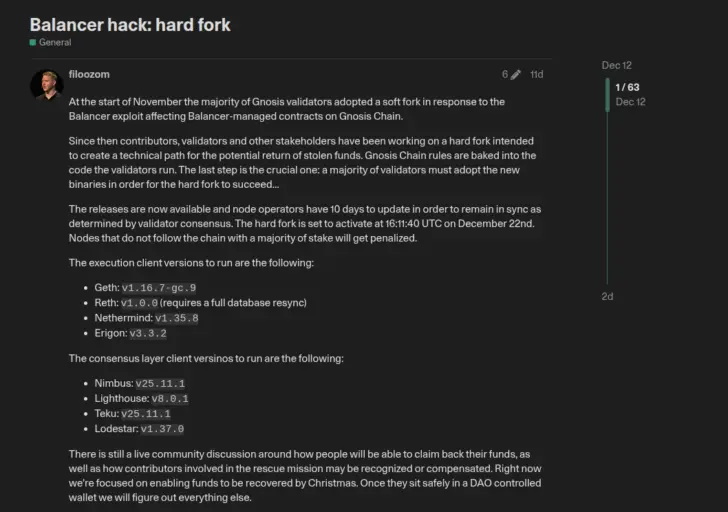
Task: Click the Lighthouse v8.0.1 version code
Action: [x=162, y=398]
